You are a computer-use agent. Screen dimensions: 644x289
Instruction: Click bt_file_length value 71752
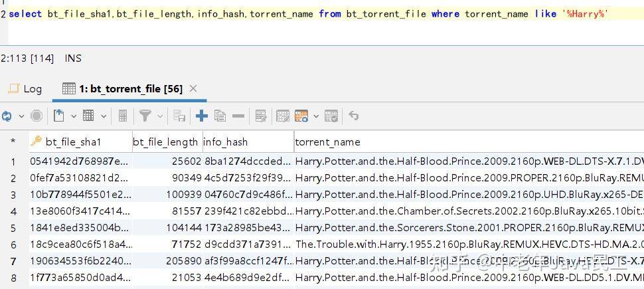(x=167, y=244)
